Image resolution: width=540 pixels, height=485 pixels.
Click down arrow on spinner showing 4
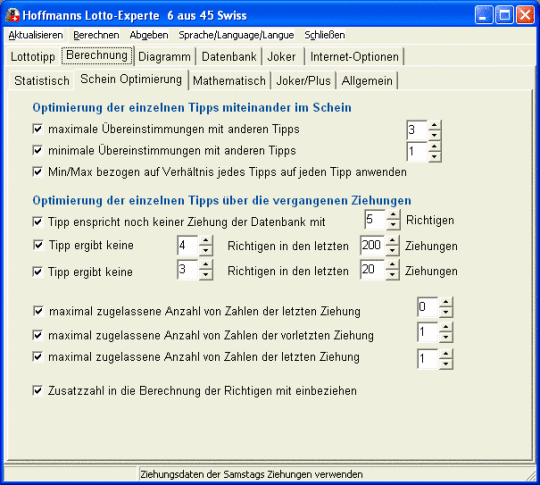tap(206, 250)
